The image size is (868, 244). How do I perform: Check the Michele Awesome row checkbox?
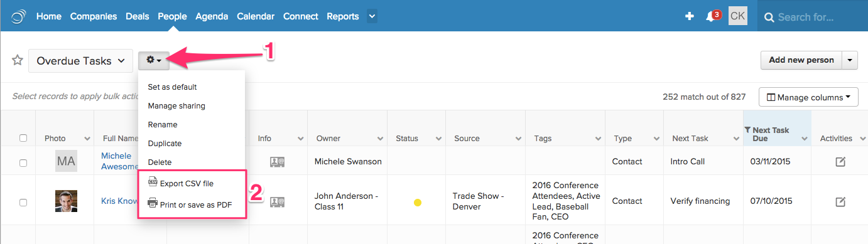[x=23, y=162]
